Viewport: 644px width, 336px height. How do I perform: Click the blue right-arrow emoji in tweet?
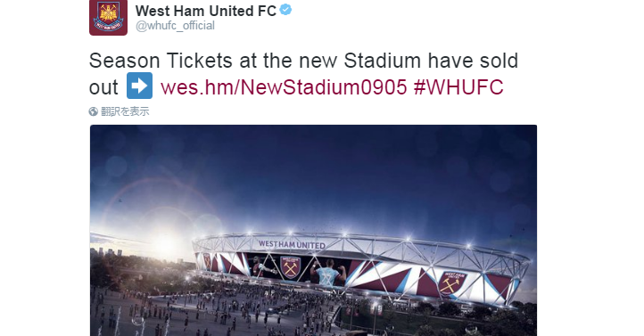[x=140, y=86]
